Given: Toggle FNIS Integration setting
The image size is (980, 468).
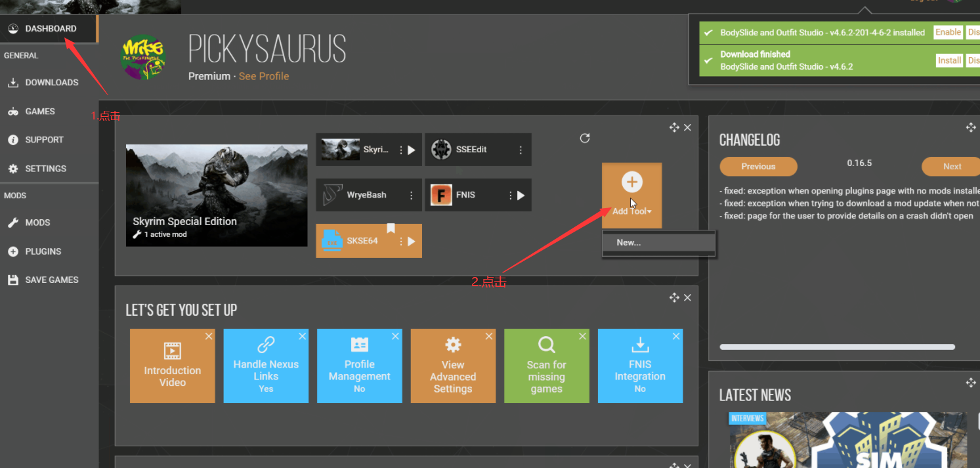Looking at the screenshot, I should coord(640,366).
